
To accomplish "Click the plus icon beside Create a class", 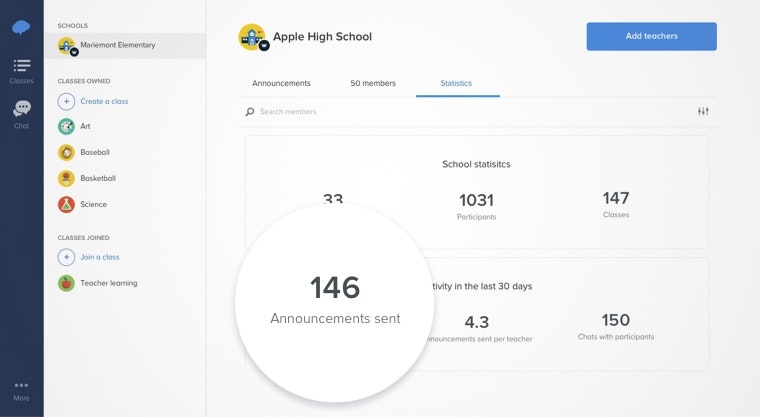I will tap(66, 101).
